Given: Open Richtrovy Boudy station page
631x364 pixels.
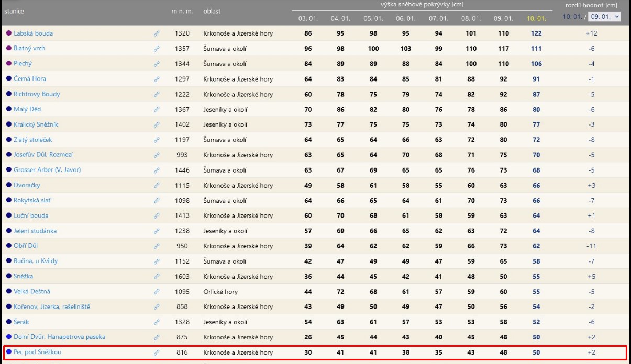Looking at the screenshot, I should [37, 94].
